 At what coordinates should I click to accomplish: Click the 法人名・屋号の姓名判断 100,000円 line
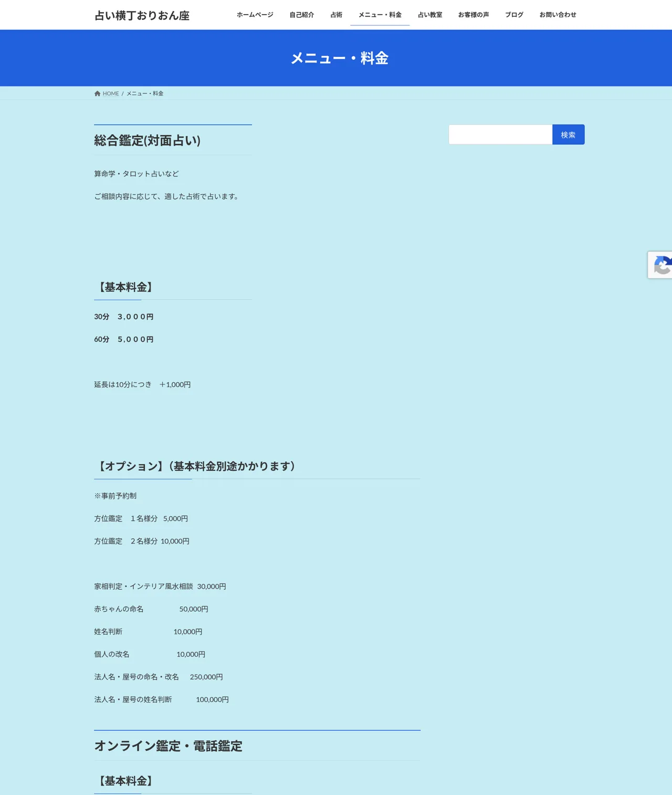[x=161, y=699]
